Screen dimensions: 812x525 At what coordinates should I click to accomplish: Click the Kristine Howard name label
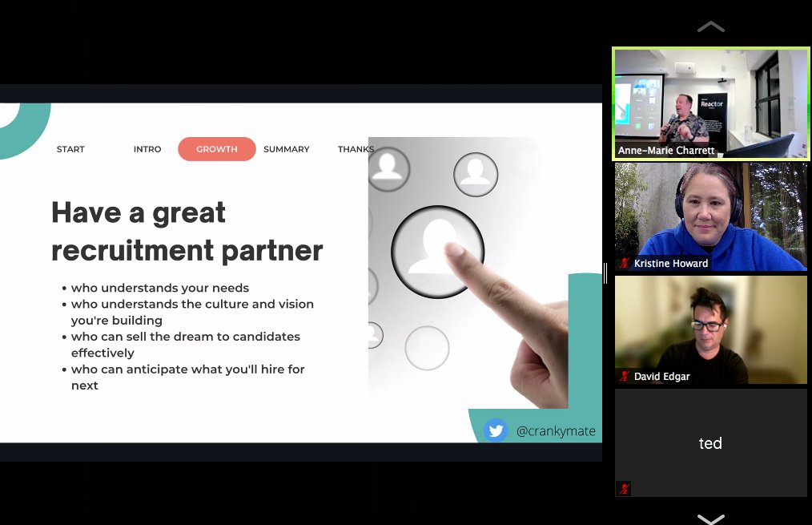(x=670, y=263)
